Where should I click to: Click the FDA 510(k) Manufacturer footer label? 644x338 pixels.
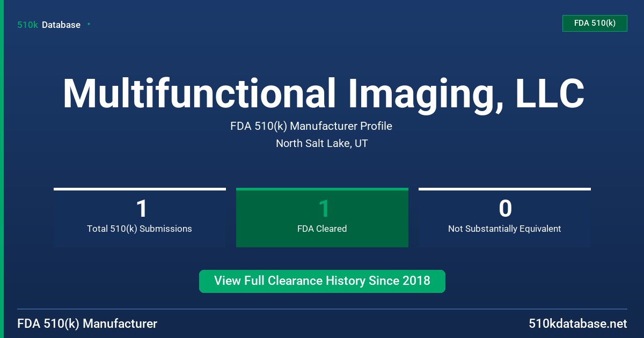87,324
